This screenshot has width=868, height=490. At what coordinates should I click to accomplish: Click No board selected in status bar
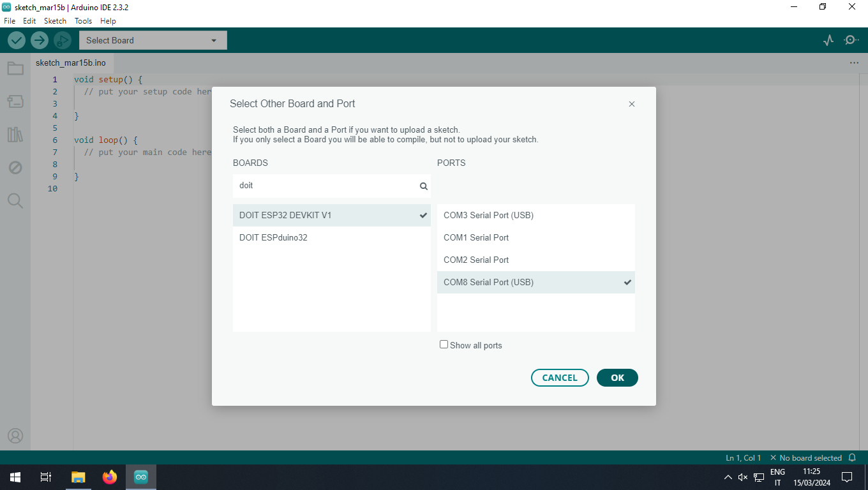point(805,458)
